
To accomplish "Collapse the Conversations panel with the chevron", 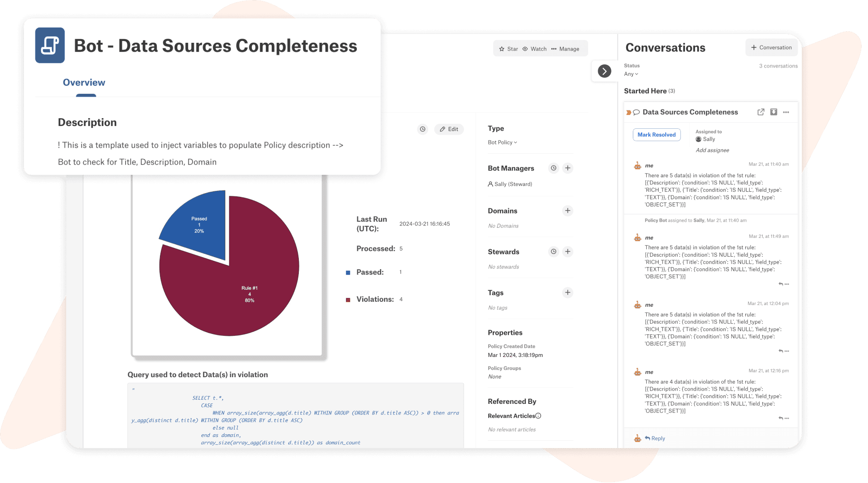I will coord(604,71).
